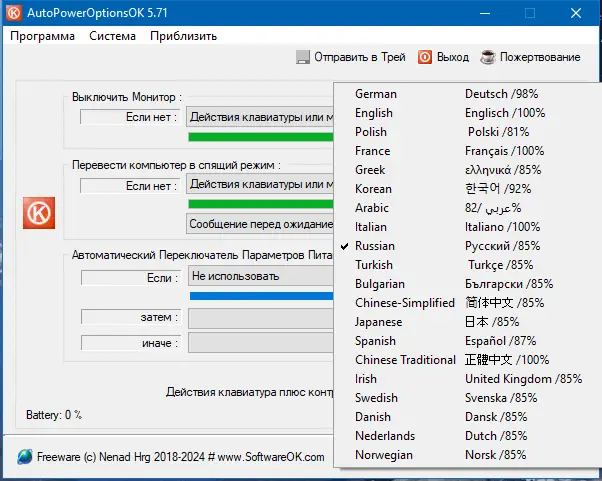The image size is (602, 481).
Task: Click Отправить в Трей button
Action: click(x=351, y=57)
